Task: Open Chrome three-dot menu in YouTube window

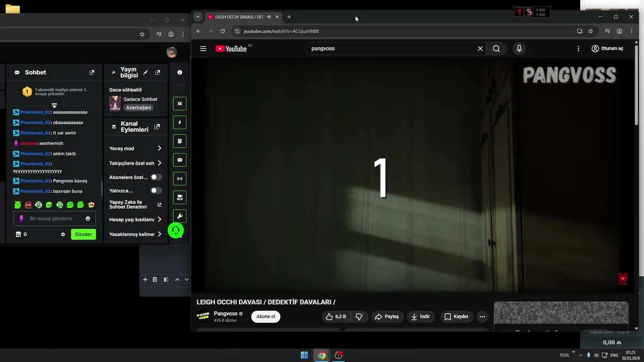Action: pos(631,31)
